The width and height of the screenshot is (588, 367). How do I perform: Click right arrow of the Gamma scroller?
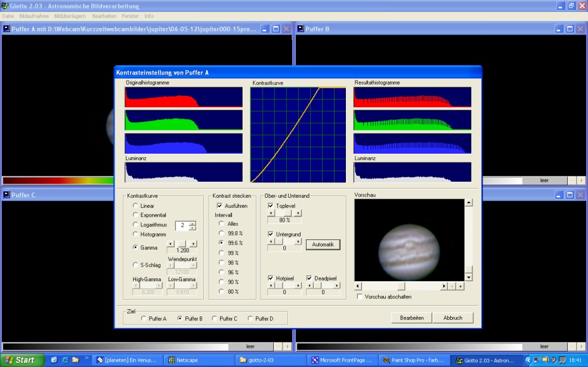(193, 244)
